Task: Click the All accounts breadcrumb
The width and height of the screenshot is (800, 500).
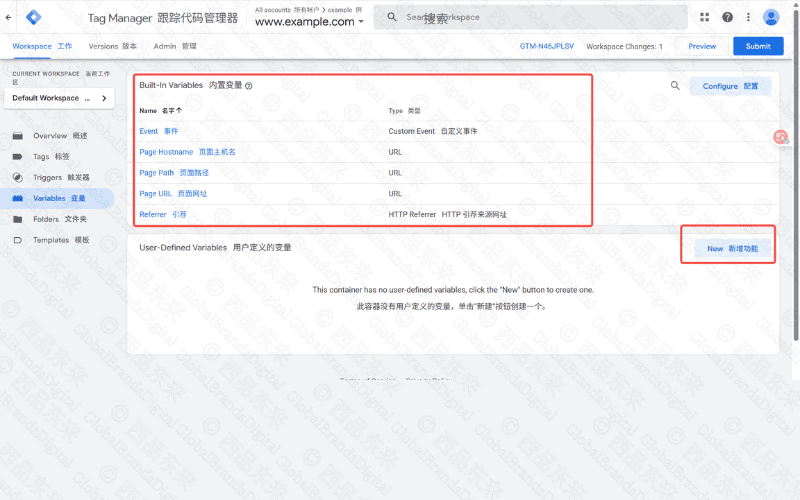Action: point(287,10)
